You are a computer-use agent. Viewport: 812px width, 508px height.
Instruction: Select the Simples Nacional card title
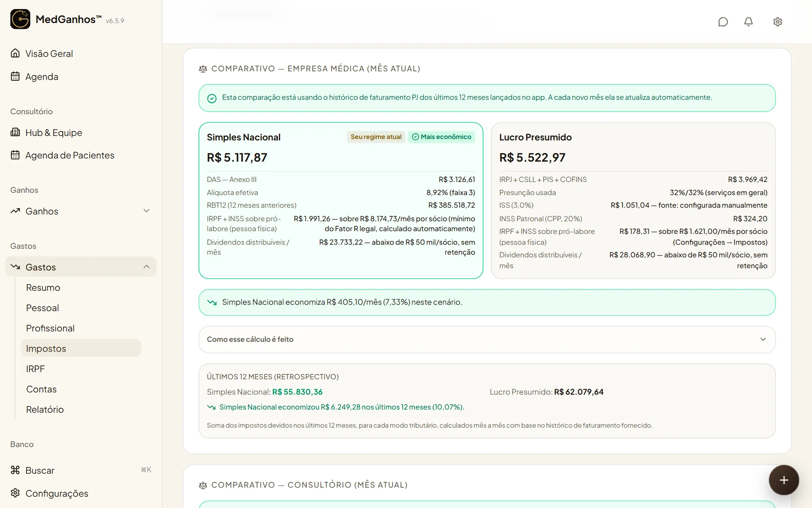point(244,137)
